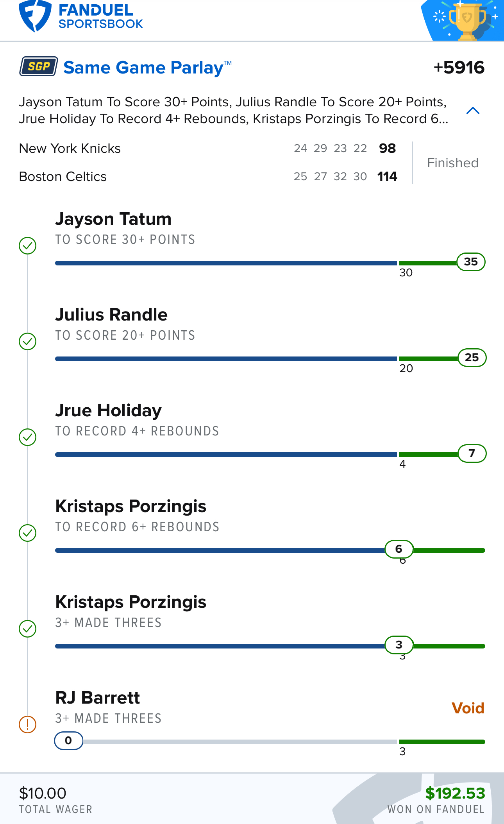
Task: Click the 7 marker on Holiday's rebounds bar
Action: [472, 453]
